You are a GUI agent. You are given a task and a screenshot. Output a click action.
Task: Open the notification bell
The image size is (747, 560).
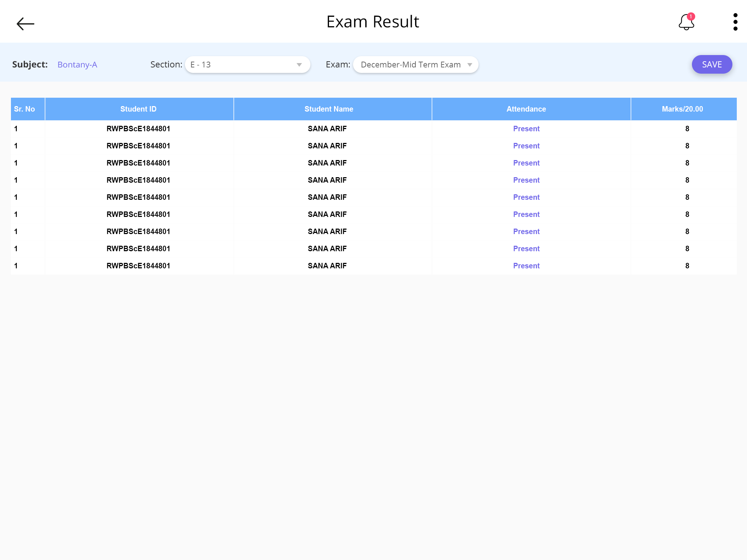[x=686, y=23]
